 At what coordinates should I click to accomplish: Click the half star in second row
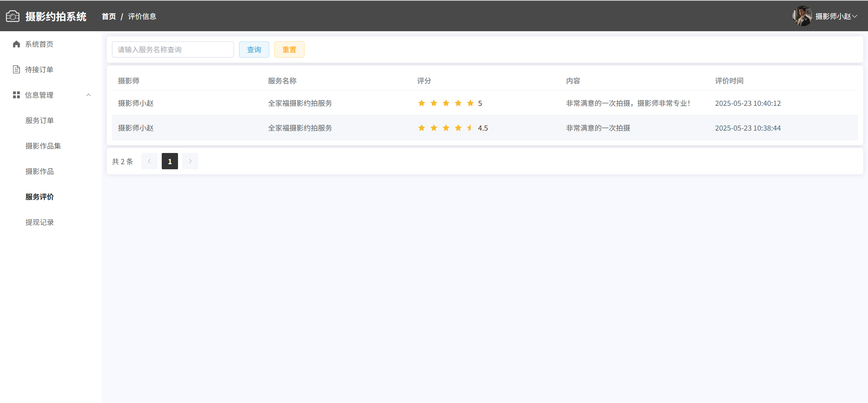470,128
